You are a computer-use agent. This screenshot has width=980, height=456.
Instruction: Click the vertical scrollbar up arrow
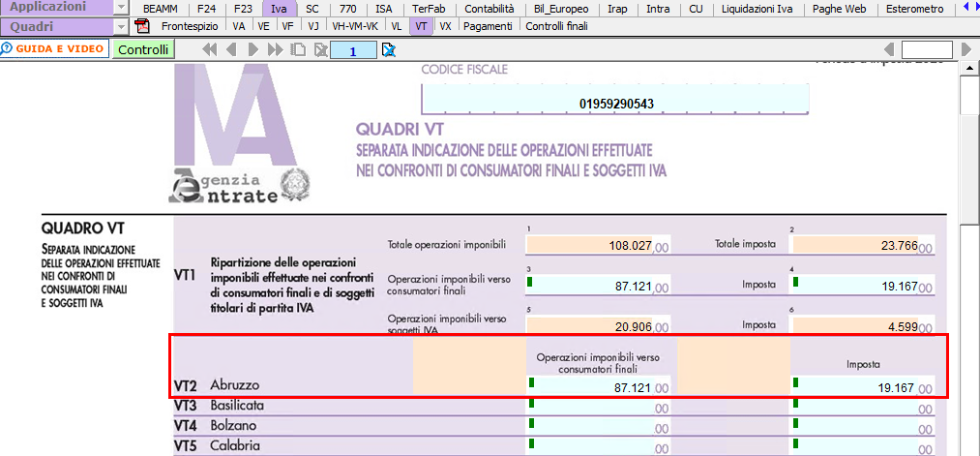coord(969,68)
